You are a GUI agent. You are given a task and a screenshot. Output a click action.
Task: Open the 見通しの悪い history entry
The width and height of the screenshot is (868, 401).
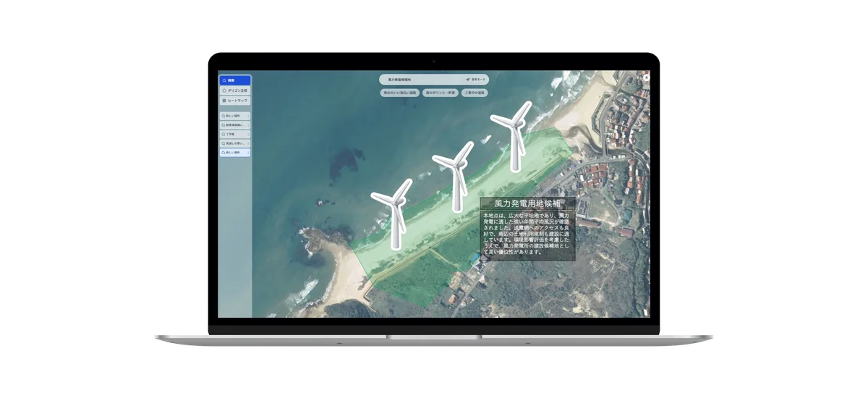(236, 143)
